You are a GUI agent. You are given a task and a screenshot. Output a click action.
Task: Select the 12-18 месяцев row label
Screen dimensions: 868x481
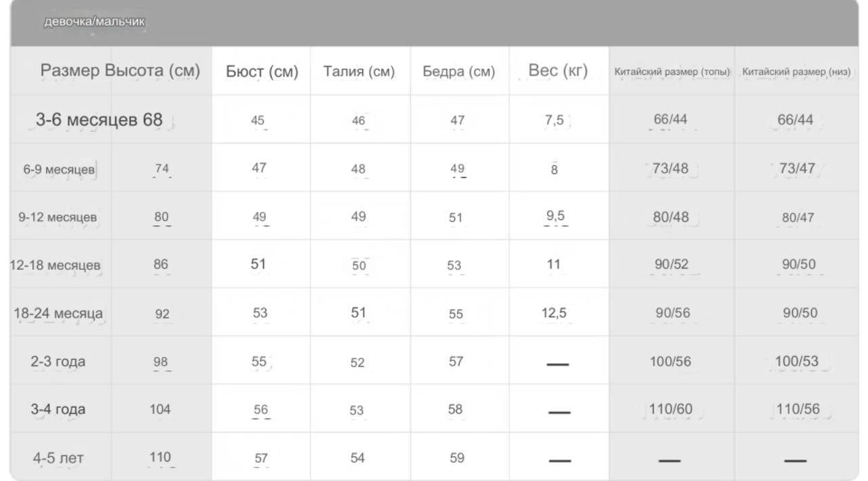coord(55,266)
